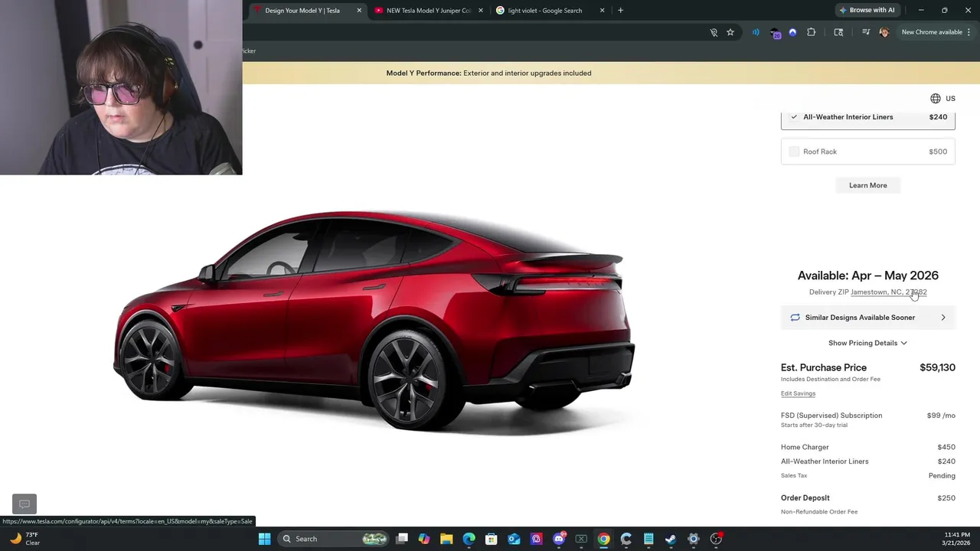The image size is (980, 551).
Task: Open File Explorer from the taskbar
Action: [446, 539]
